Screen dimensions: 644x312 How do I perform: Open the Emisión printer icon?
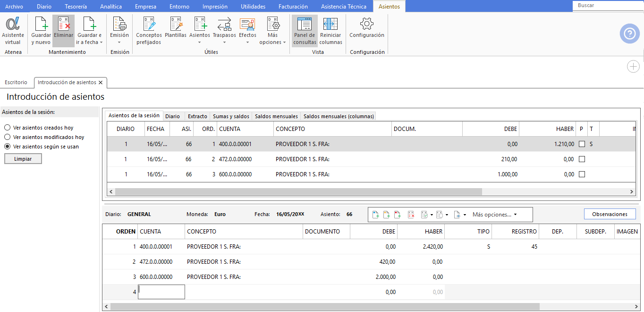click(x=119, y=24)
